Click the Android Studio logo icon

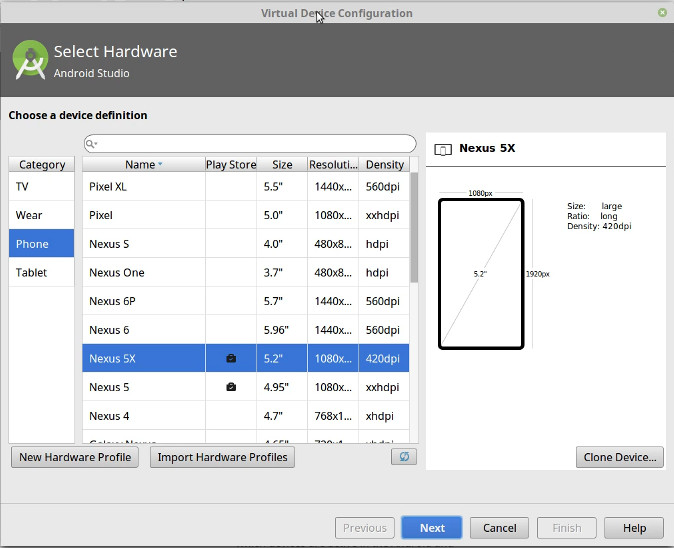click(30, 60)
